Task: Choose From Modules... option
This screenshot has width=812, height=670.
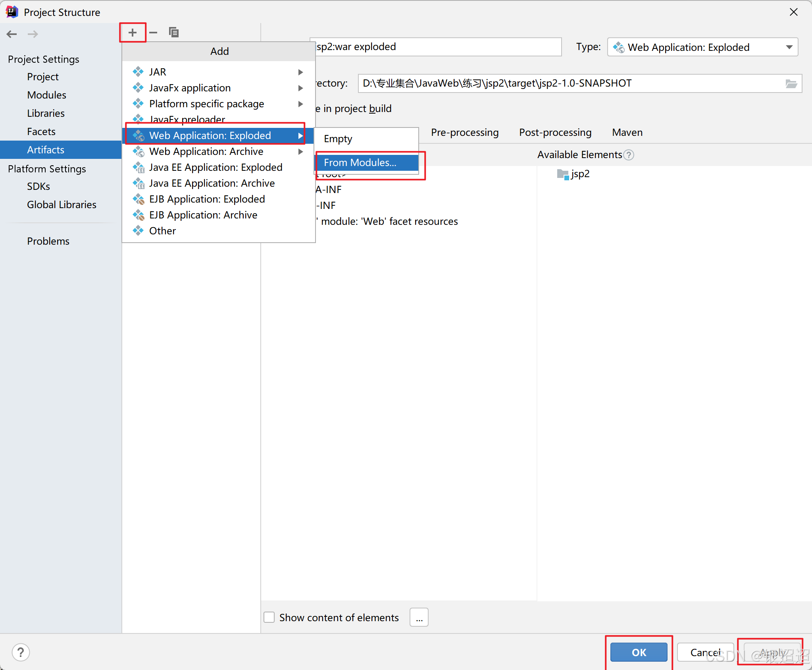Action: pyautogui.click(x=360, y=163)
